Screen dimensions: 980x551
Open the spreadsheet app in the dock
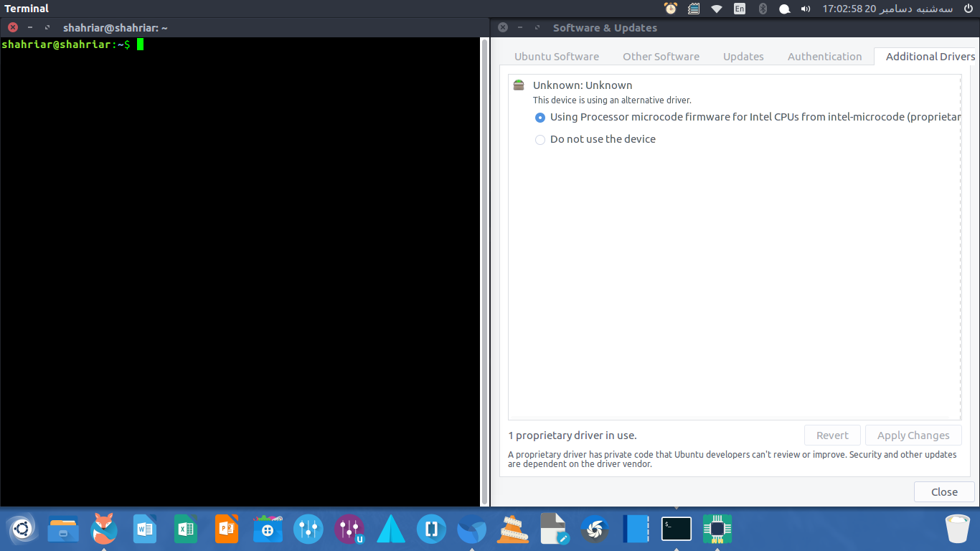[186, 529]
